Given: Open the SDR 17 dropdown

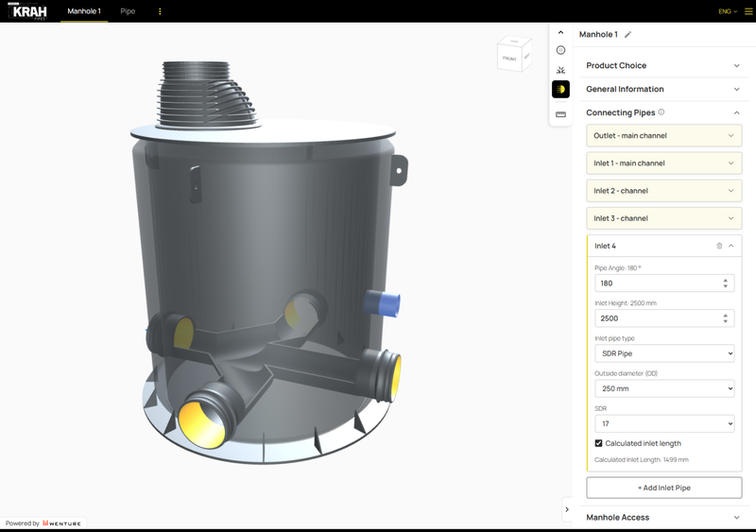Looking at the screenshot, I should (664, 424).
